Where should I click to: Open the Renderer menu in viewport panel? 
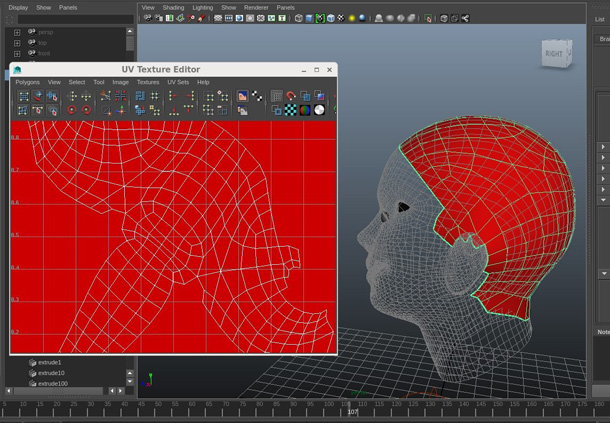256,7
